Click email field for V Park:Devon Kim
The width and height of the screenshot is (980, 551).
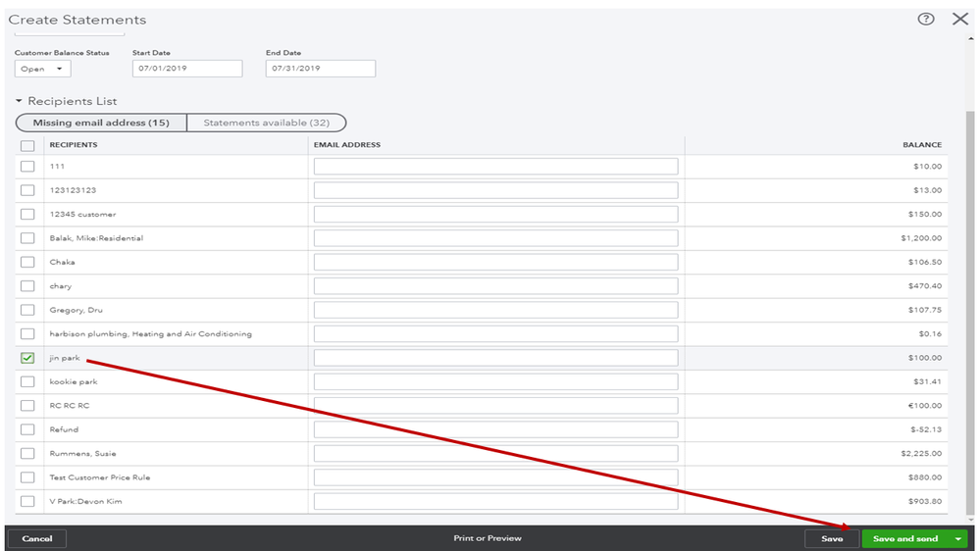coord(495,501)
